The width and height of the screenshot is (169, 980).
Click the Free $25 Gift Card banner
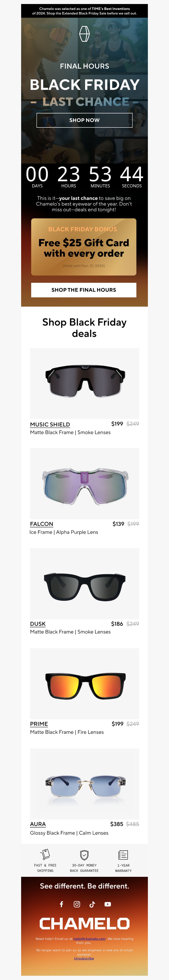pos(84,247)
